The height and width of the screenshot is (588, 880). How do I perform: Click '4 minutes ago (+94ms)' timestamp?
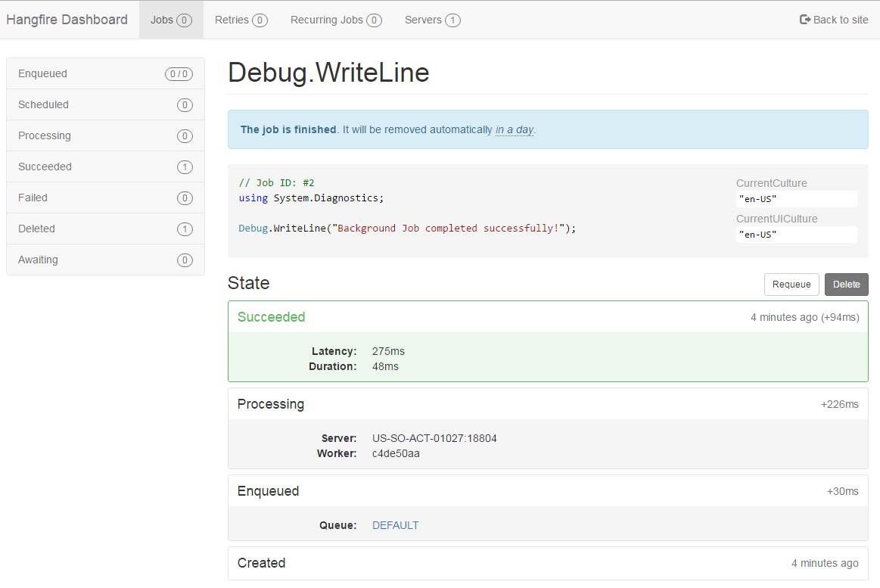(x=805, y=317)
